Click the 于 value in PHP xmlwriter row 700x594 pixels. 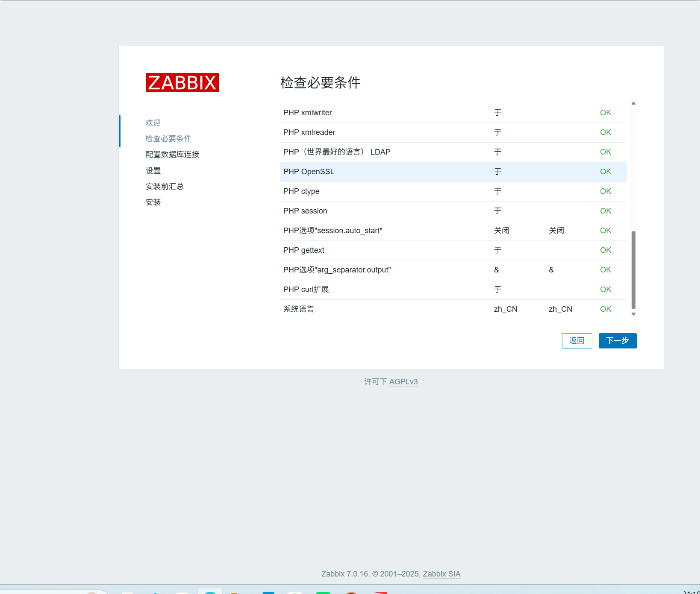point(498,113)
